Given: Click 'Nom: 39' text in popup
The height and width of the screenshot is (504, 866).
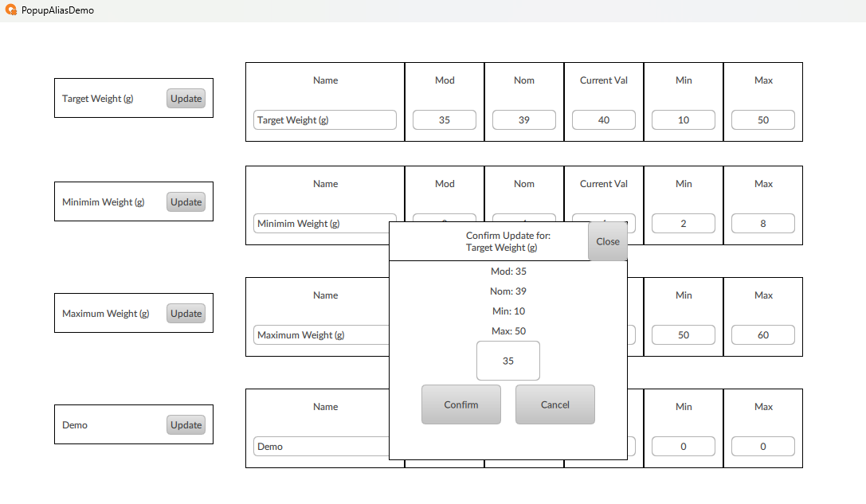Looking at the screenshot, I should [508, 291].
